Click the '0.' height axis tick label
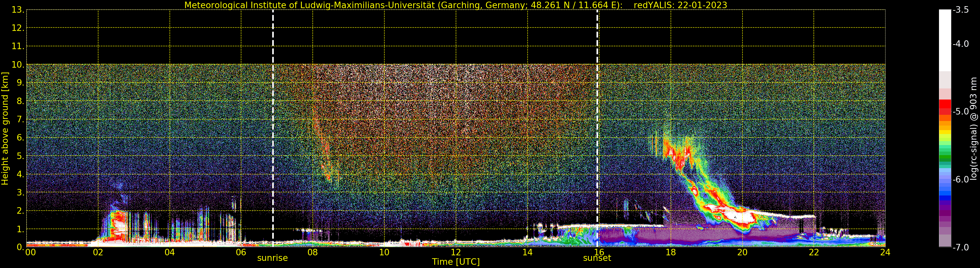The image size is (980, 268). coord(20,247)
